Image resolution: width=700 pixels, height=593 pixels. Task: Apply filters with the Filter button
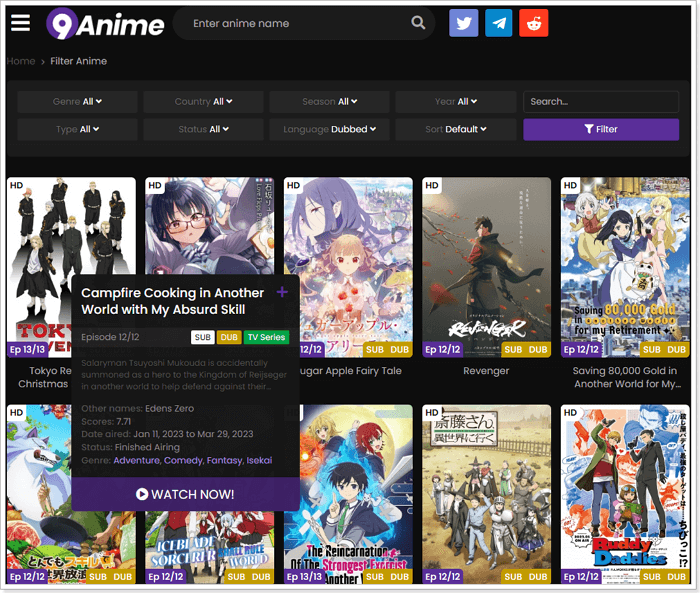point(601,129)
